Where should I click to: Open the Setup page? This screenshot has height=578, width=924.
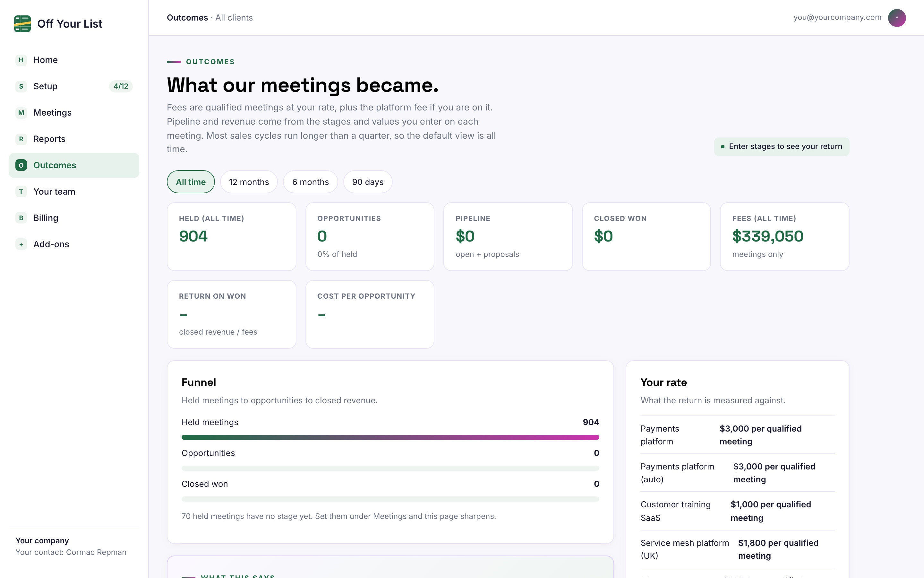click(x=74, y=86)
